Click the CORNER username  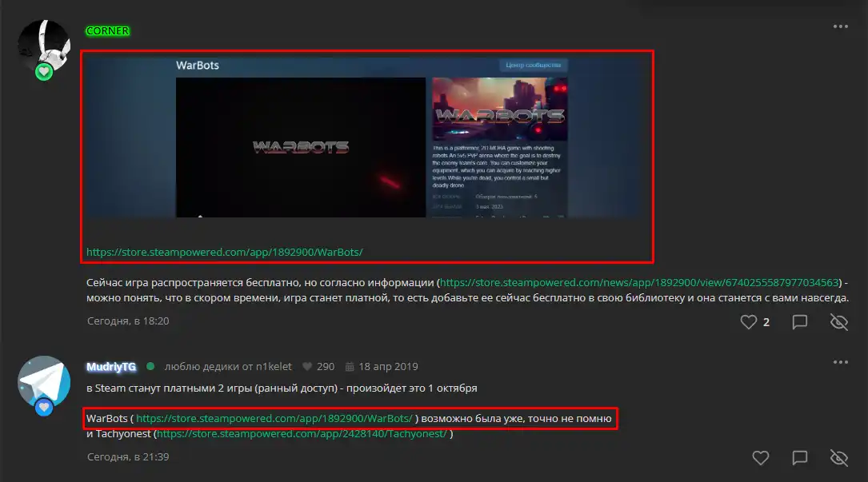pos(107,31)
